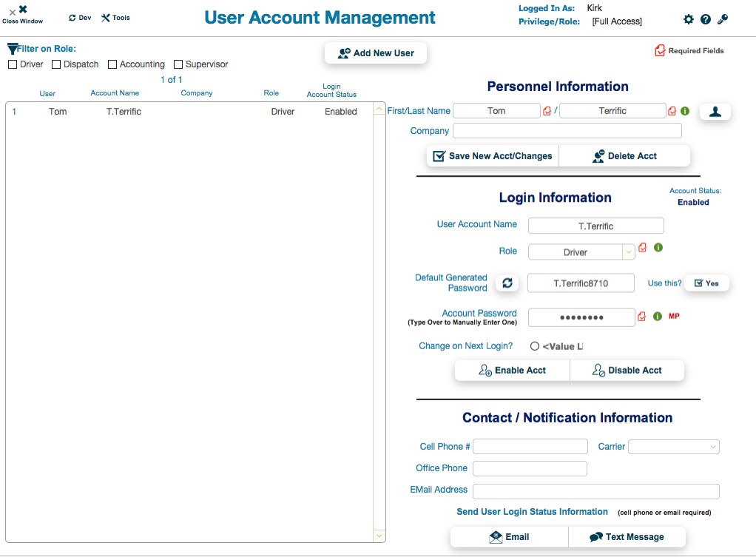756x557 pixels.
Task: Click info icon next to Account Password
Action: point(658,317)
